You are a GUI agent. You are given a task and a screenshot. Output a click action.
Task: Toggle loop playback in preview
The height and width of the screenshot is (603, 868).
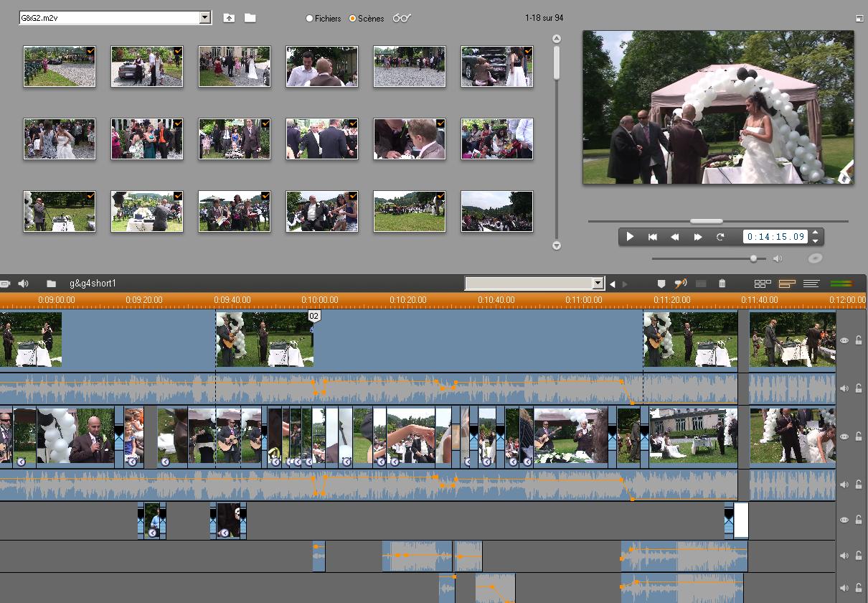(x=720, y=237)
